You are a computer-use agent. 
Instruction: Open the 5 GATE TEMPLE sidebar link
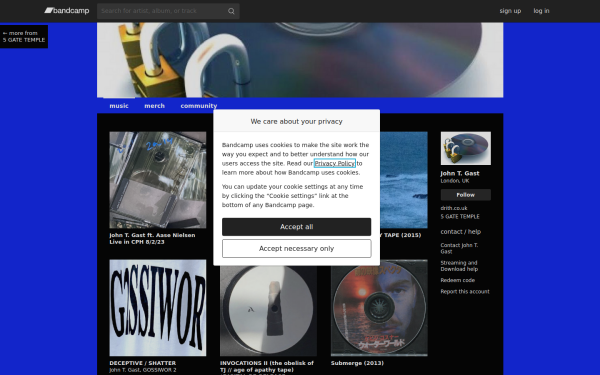tap(460, 217)
